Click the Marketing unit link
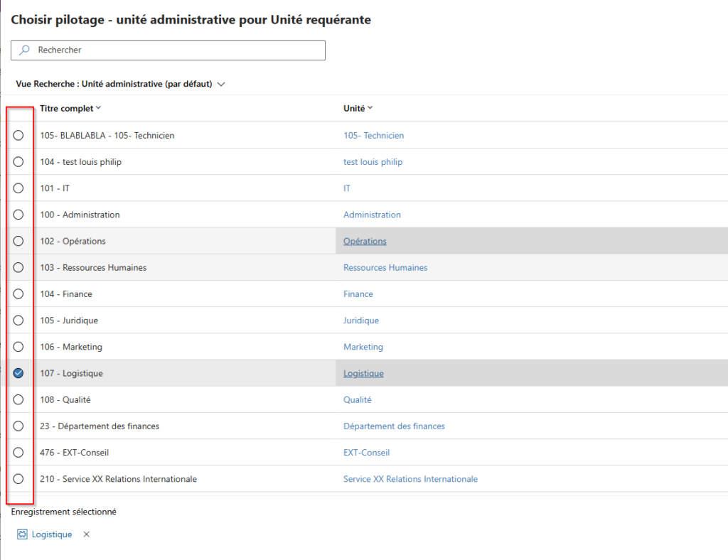Image resolution: width=728 pixels, height=560 pixels. [x=363, y=347]
